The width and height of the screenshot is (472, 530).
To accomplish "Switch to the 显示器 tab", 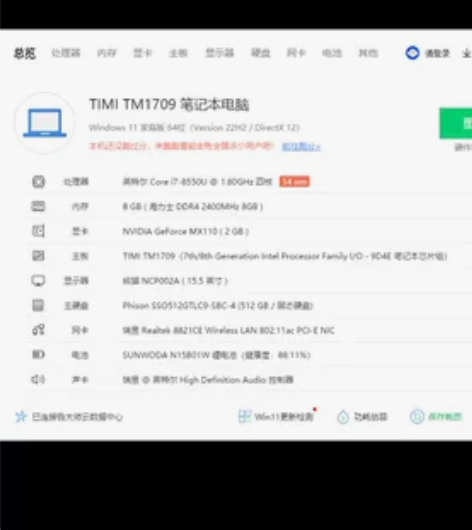I will pyautogui.click(x=219, y=53).
